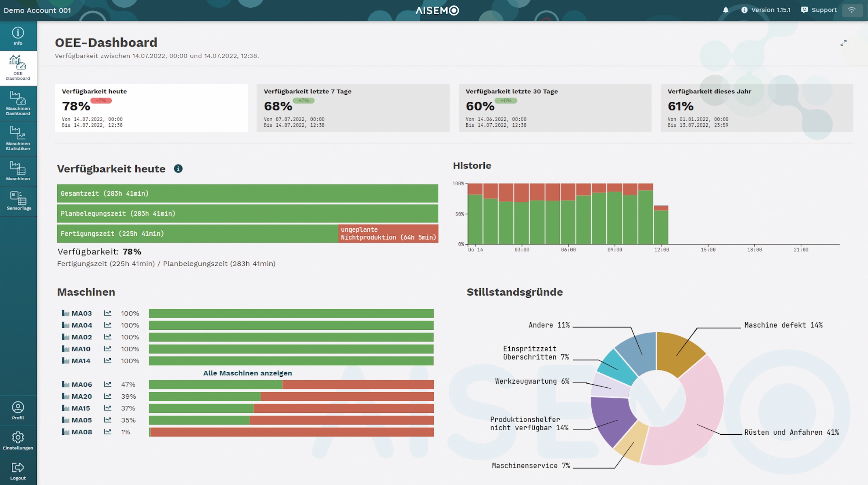The image size is (868, 485).
Task: Open trend chart icon for MA08
Action: (107, 432)
